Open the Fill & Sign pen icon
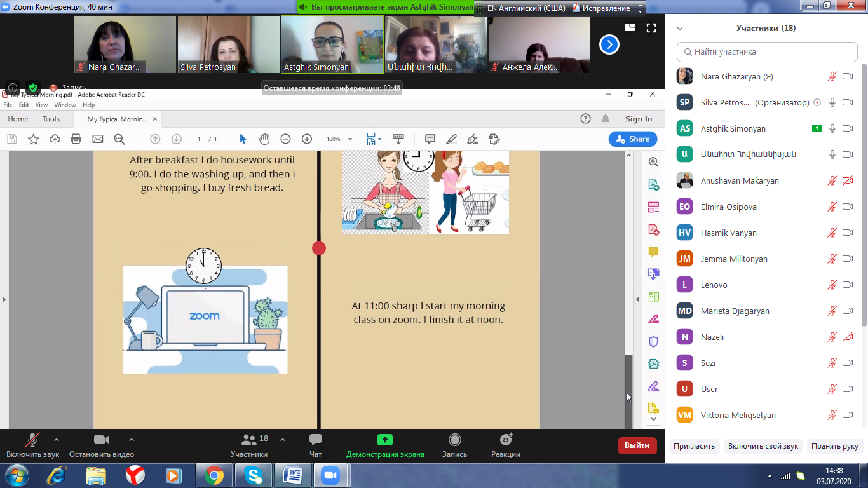 point(473,139)
